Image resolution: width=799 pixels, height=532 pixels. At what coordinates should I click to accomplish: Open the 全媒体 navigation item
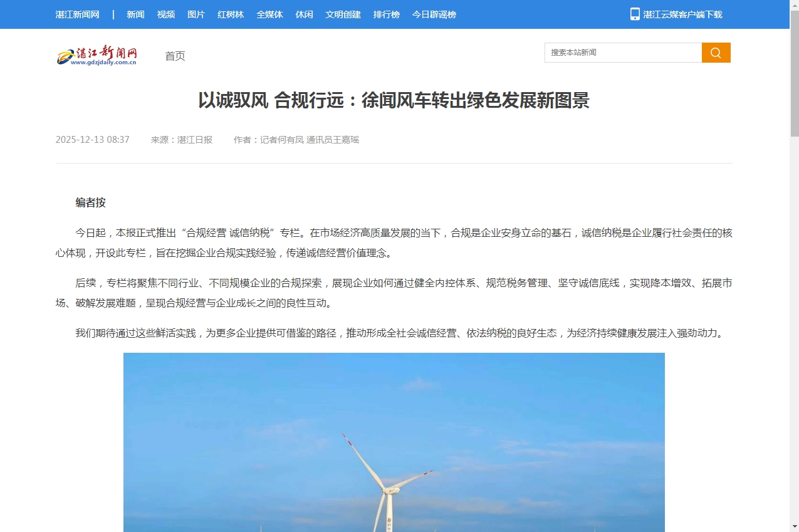point(269,14)
